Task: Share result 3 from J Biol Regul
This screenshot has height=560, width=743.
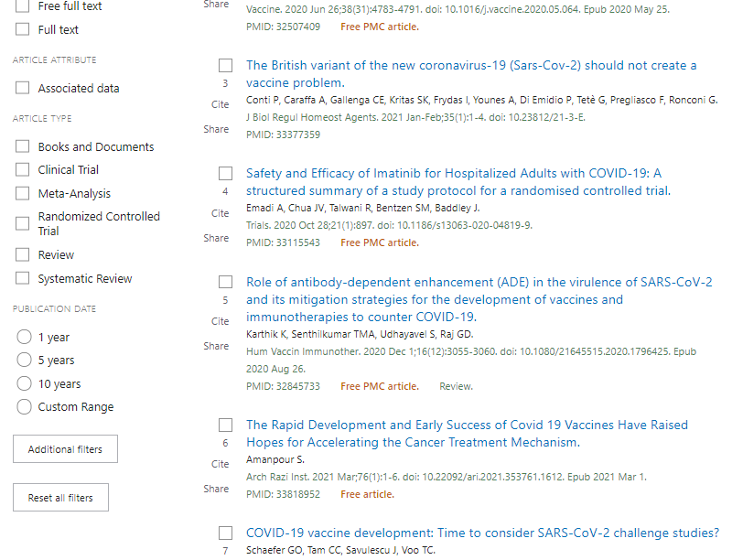Action: point(216,129)
